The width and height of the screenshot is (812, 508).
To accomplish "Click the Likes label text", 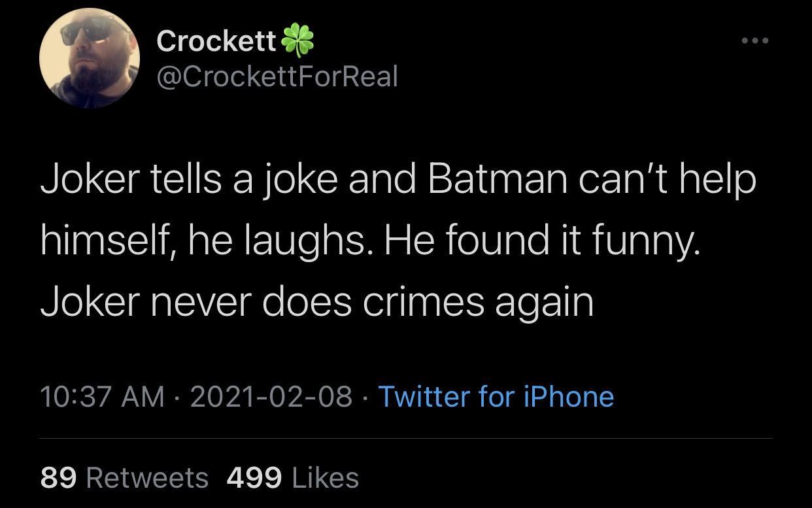I will coord(325,478).
